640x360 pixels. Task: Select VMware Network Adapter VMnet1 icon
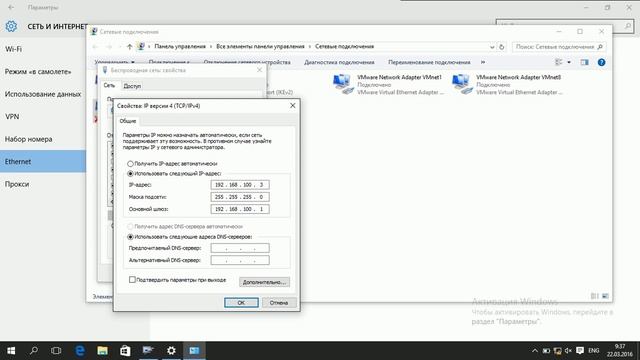[342, 84]
